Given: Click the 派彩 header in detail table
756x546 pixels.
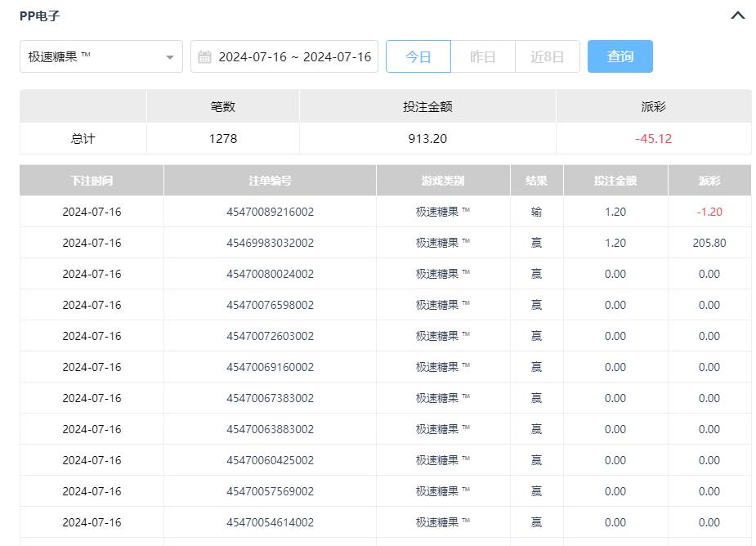Looking at the screenshot, I should click(709, 181).
